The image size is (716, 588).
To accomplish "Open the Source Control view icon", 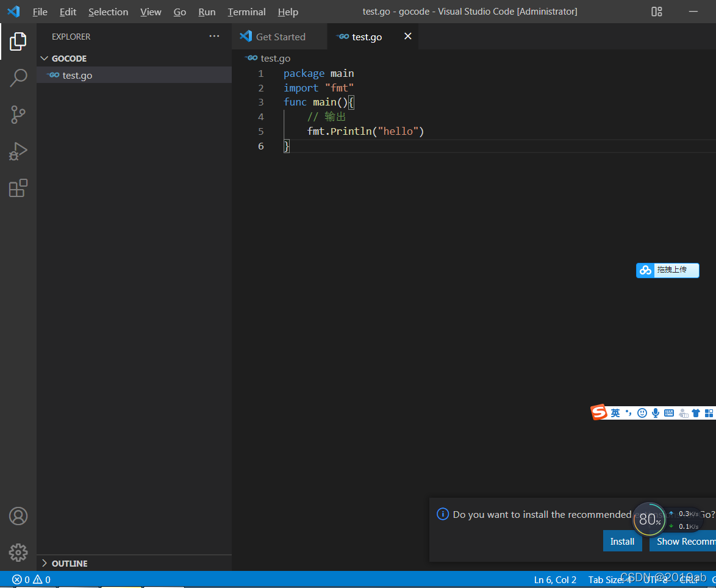I will pos(18,115).
